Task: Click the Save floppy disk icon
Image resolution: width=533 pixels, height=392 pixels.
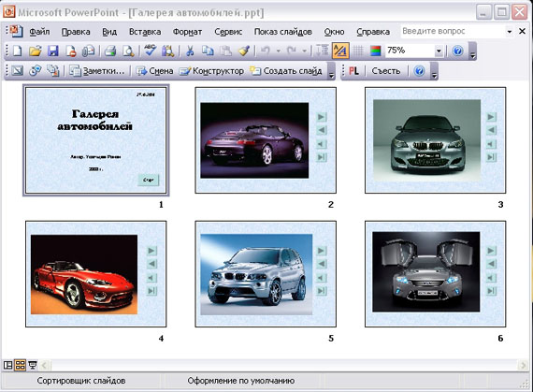Action: click(52, 51)
